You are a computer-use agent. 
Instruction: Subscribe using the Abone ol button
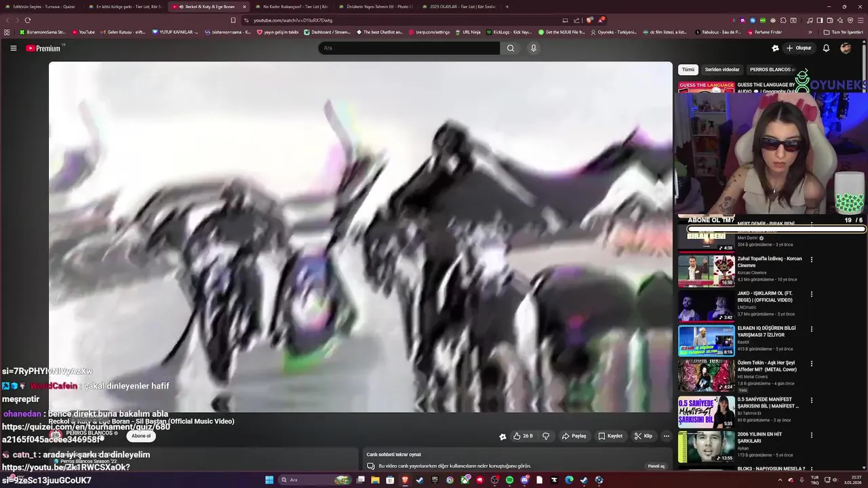141,436
